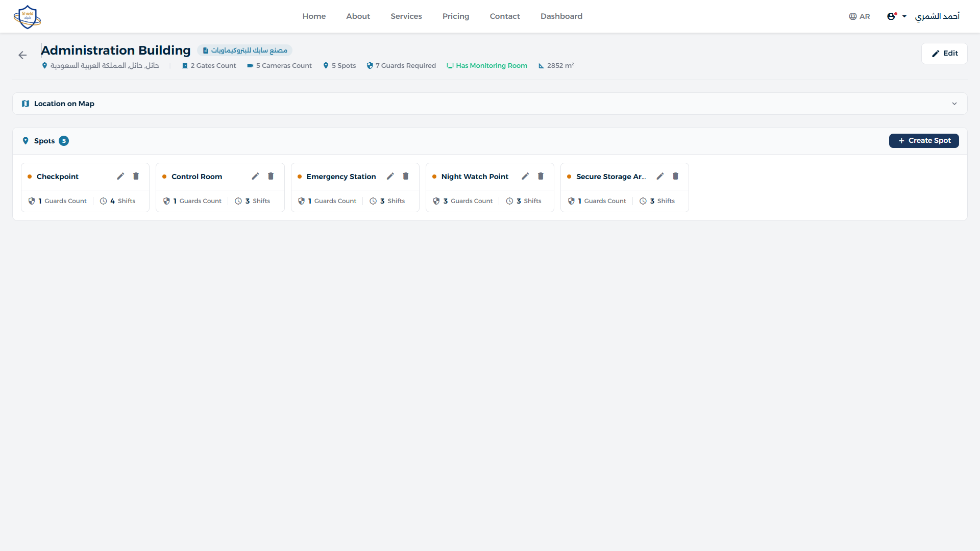Collapse the Location on Map section
This screenshot has width=980, height=551.
point(954,104)
